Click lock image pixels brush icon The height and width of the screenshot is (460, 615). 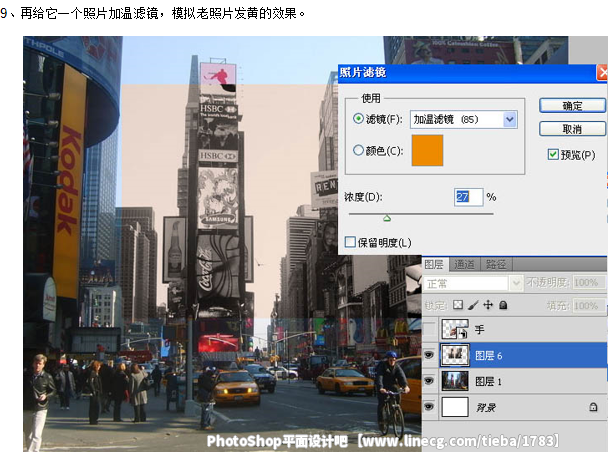click(x=473, y=305)
